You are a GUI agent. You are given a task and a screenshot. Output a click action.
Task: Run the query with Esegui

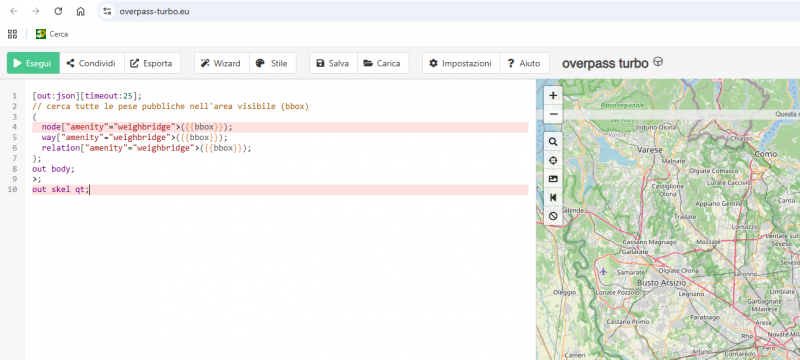click(x=33, y=63)
